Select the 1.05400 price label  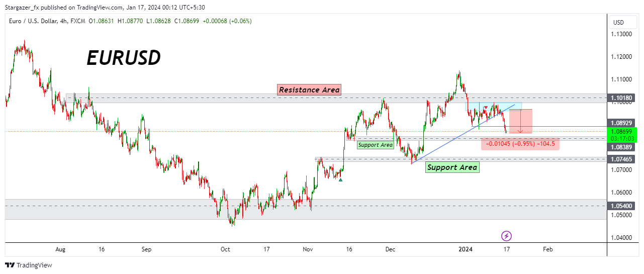coord(621,206)
